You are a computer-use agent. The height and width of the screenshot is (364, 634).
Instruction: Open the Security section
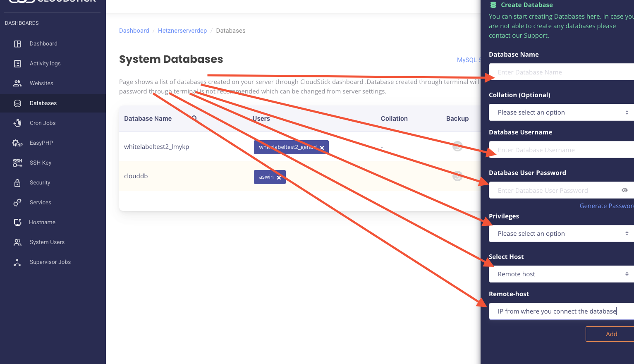point(40,182)
